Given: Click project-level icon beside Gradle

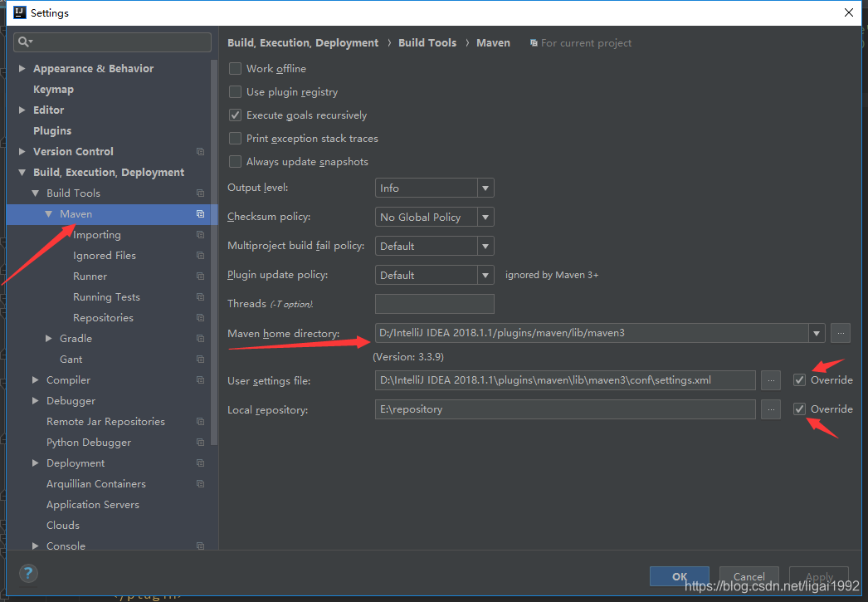Looking at the screenshot, I should pos(200,339).
